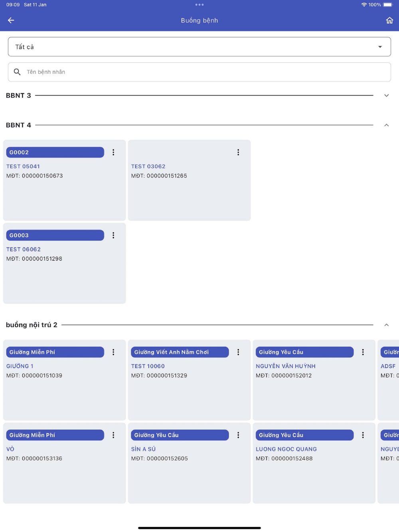Image resolution: width=399 pixels, height=532 pixels.
Task: Open three-dot menu on VÒ card
Action: click(113, 435)
